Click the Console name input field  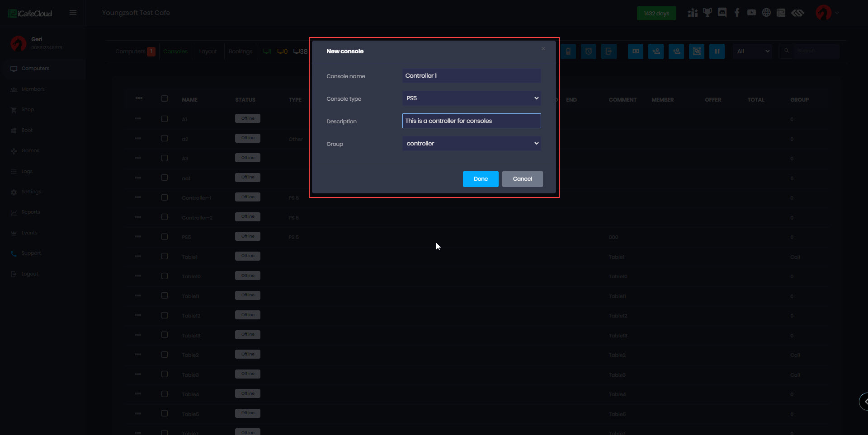(471, 76)
